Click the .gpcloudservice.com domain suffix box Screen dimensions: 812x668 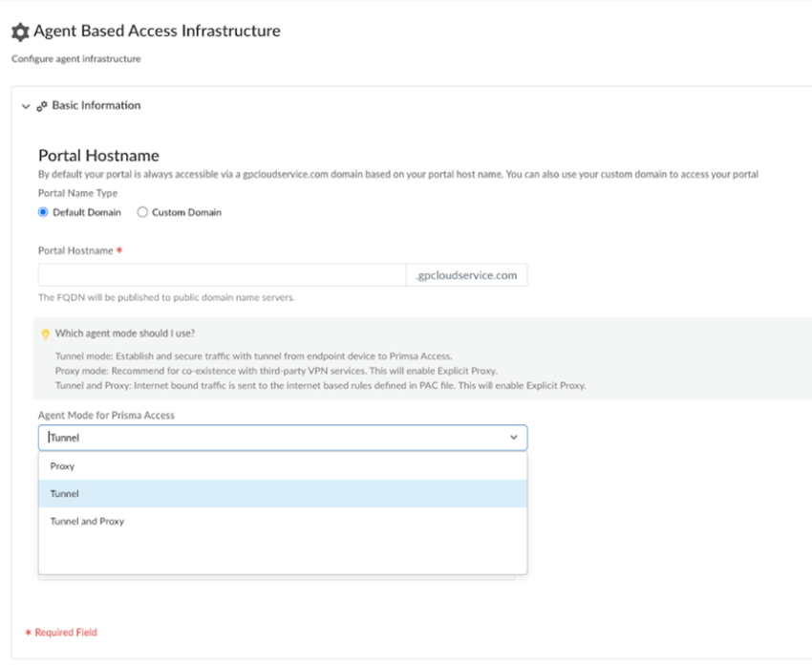click(466, 275)
